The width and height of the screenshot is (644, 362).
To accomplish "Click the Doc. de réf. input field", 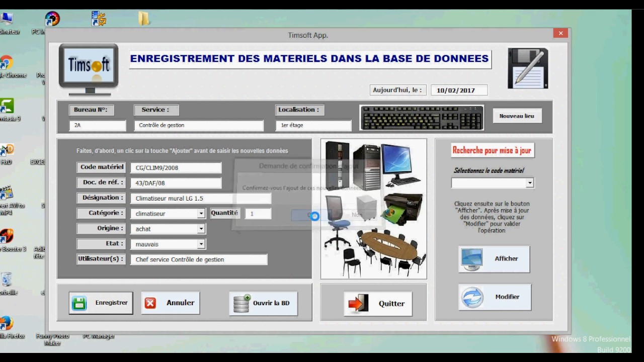I will [176, 183].
